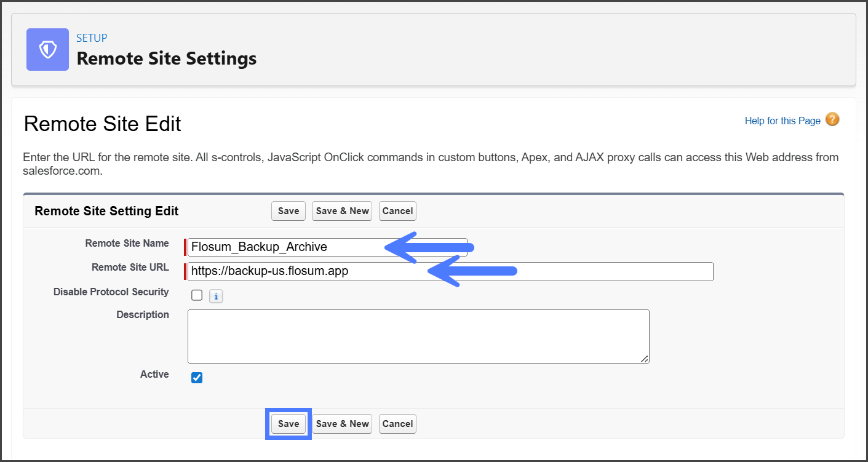868x462 pixels.
Task: Click the Setup shield icon
Action: tap(47, 50)
